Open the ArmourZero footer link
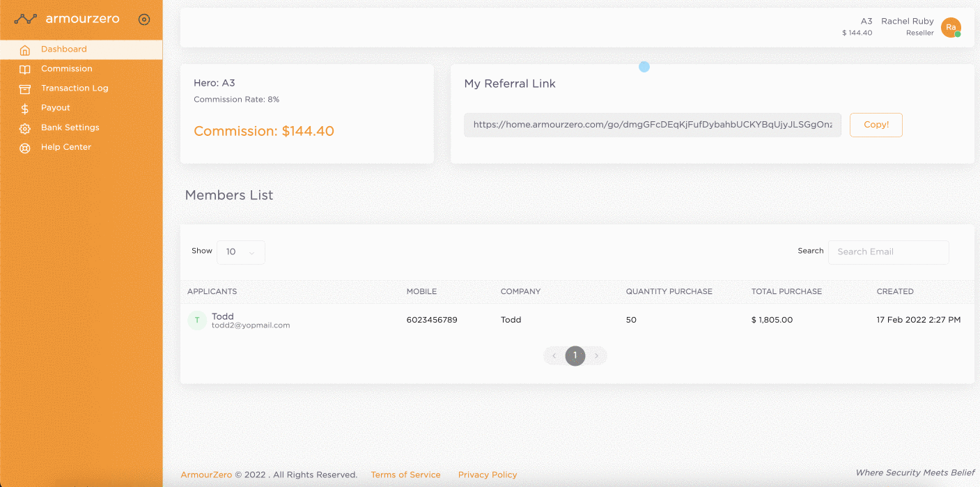Image resolution: width=980 pixels, height=487 pixels. [206, 475]
